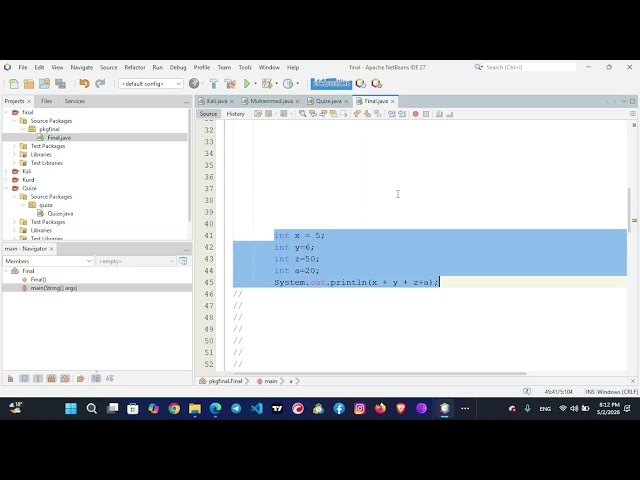Image resolution: width=640 pixels, height=480 pixels.
Task: Click the Source view button
Action: [x=208, y=114]
